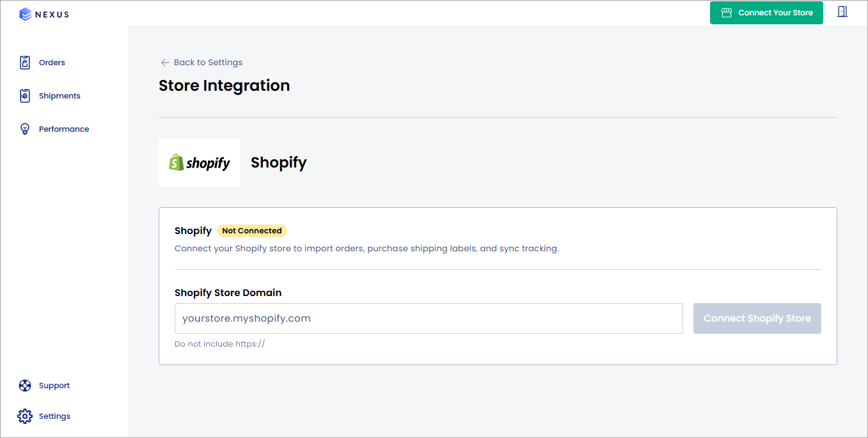Go to the Performance page
Viewport: 868px width, 438px height.
point(64,129)
